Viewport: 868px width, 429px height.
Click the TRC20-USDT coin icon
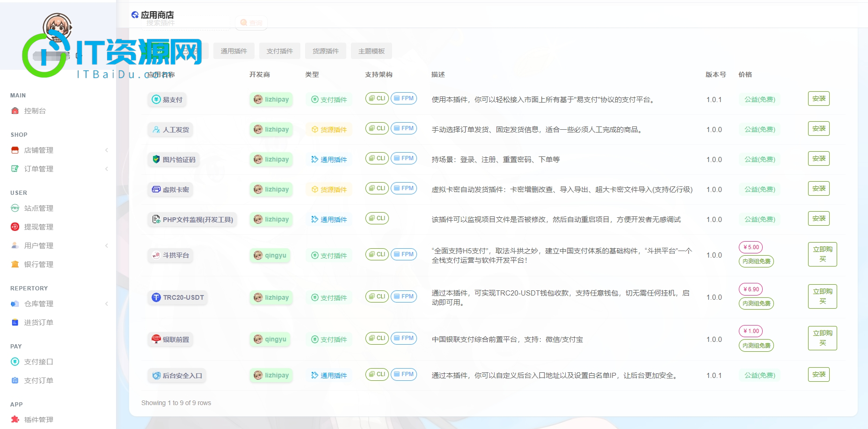coord(156,297)
